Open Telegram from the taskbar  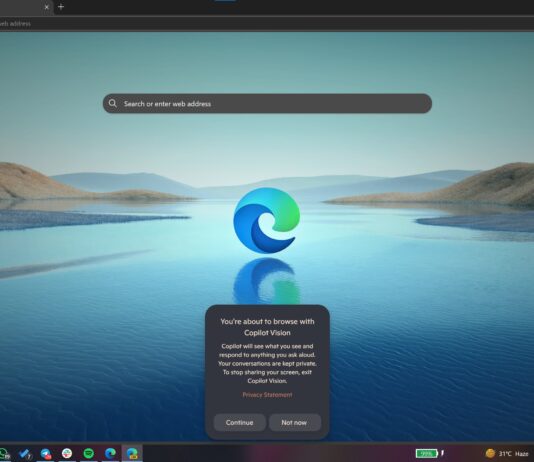[46, 453]
